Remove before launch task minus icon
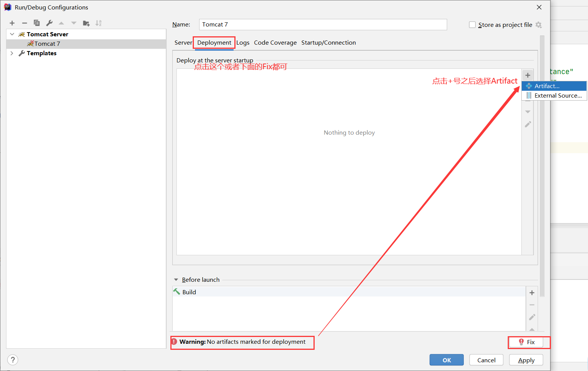Viewport: 588px width, 371px height. 532,305
